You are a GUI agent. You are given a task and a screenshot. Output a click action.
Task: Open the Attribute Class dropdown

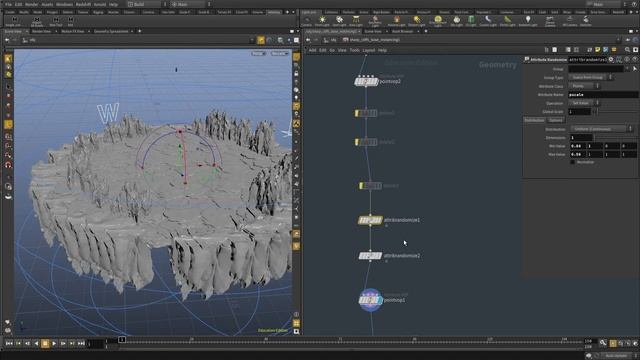[584, 86]
